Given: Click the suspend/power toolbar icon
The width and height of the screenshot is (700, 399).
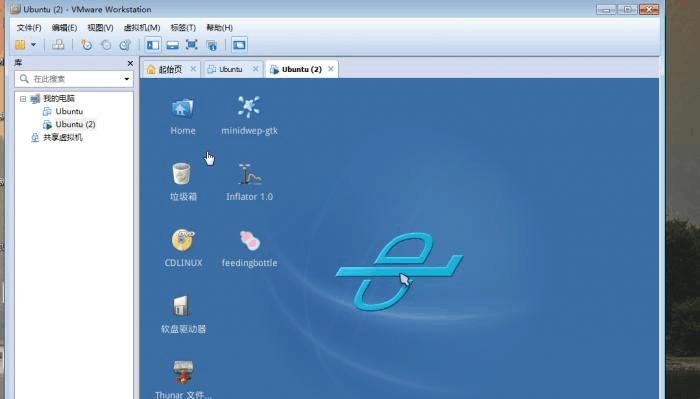Looking at the screenshot, I should [21, 45].
